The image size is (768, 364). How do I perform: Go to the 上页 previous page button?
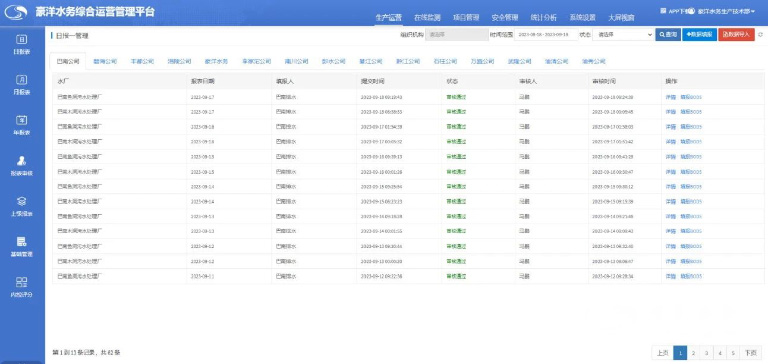[x=662, y=353]
